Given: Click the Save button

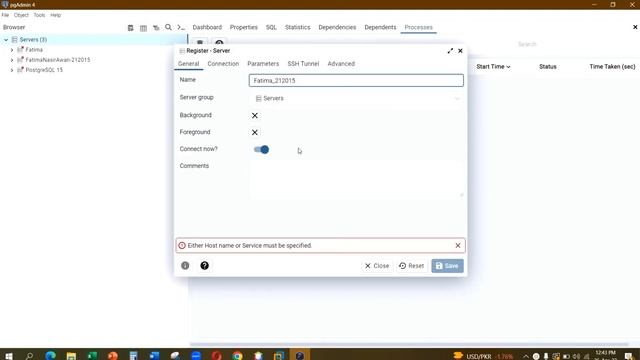Looking at the screenshot, I should click(x=447, y=266).
